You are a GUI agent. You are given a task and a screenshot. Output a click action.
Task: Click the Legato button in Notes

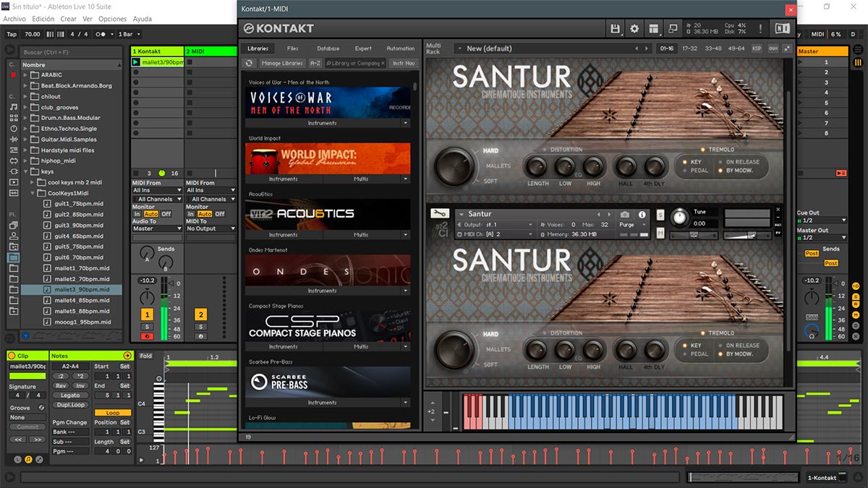point(71,395)
